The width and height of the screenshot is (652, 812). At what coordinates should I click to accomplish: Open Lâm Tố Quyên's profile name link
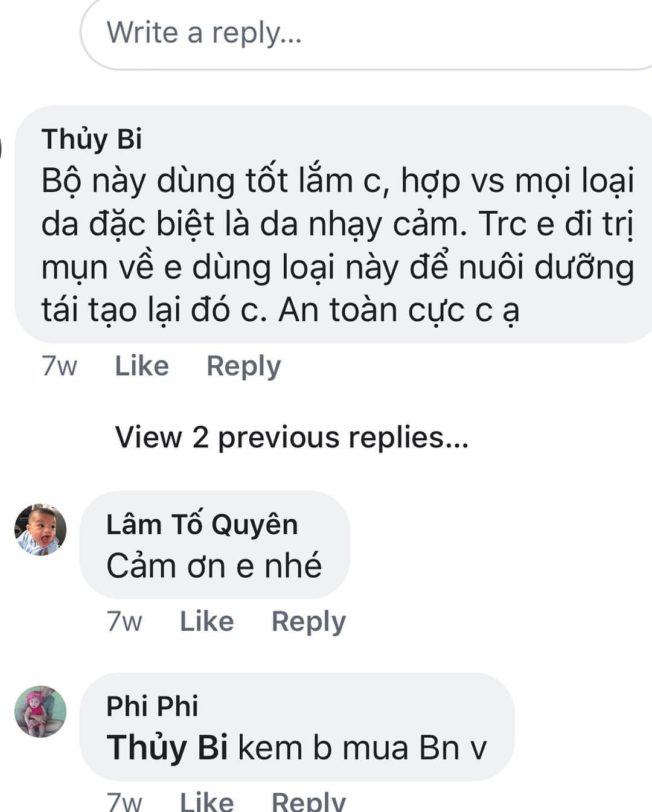pos(202,523)
